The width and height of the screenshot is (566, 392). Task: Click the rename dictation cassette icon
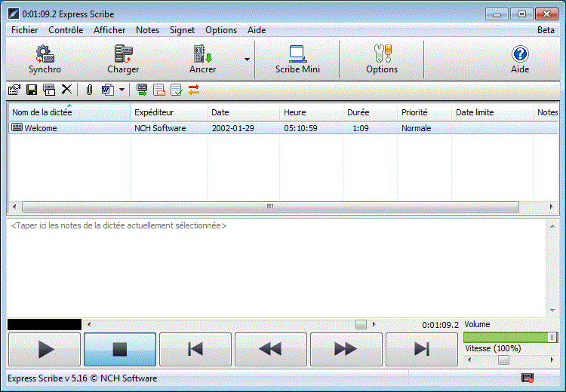(x=49, y=90)
